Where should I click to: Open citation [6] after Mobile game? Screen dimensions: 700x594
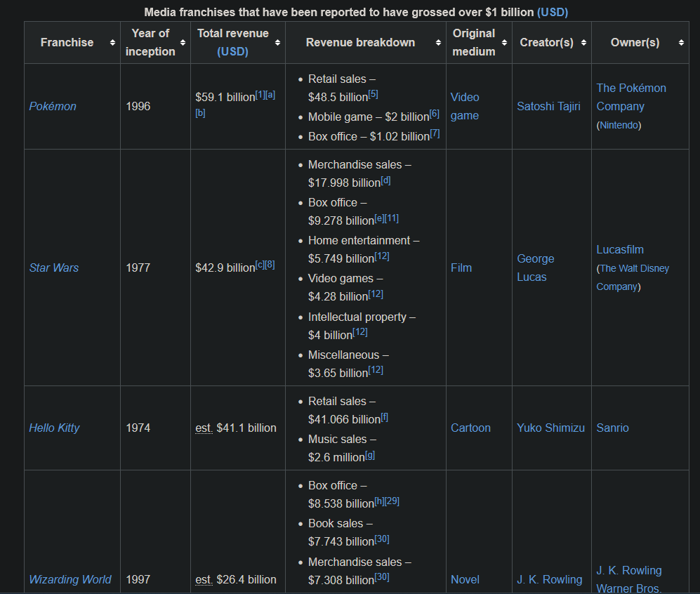coord(435,114)
